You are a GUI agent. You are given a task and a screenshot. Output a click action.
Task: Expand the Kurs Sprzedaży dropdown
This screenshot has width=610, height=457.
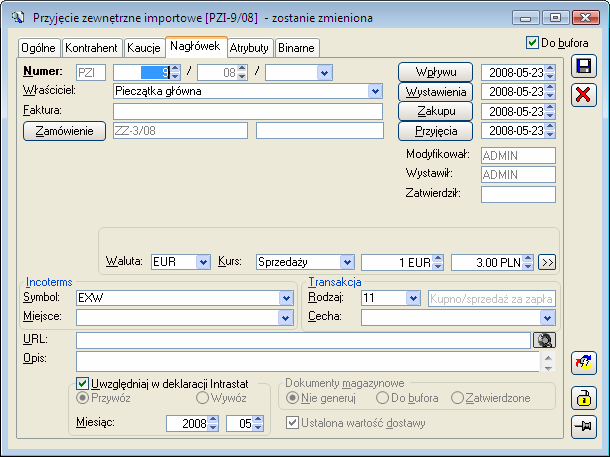coord(347,262)
